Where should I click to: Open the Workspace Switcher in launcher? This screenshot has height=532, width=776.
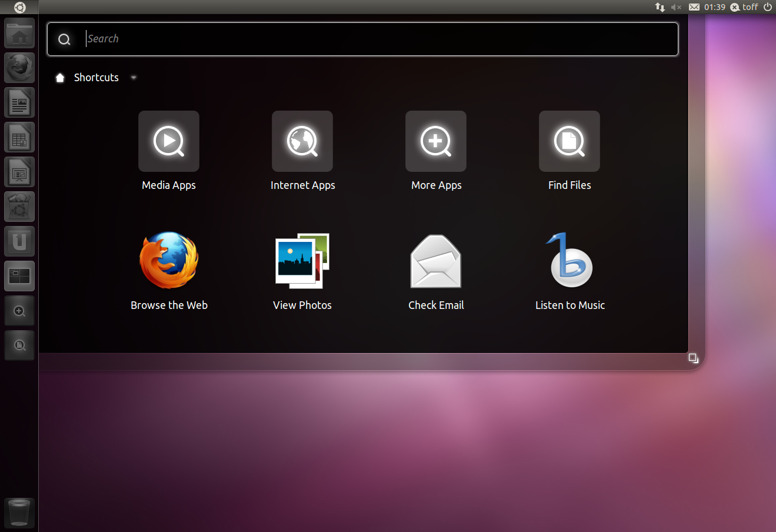(19, 277)
